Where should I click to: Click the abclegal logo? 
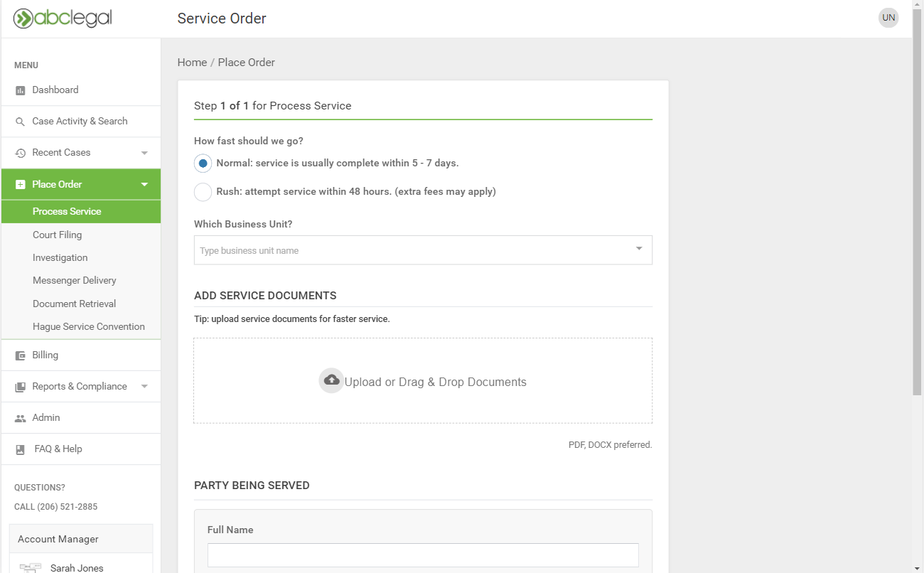(63, 18)
